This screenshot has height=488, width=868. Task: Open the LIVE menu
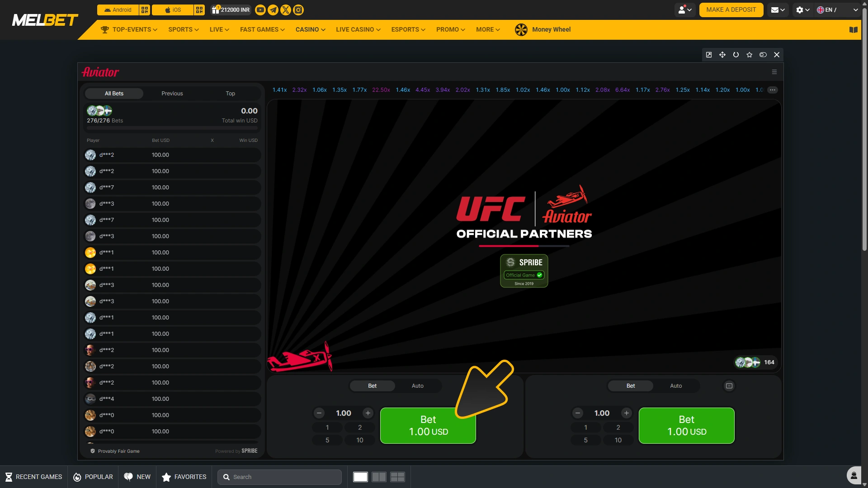[x=219, y=30]
